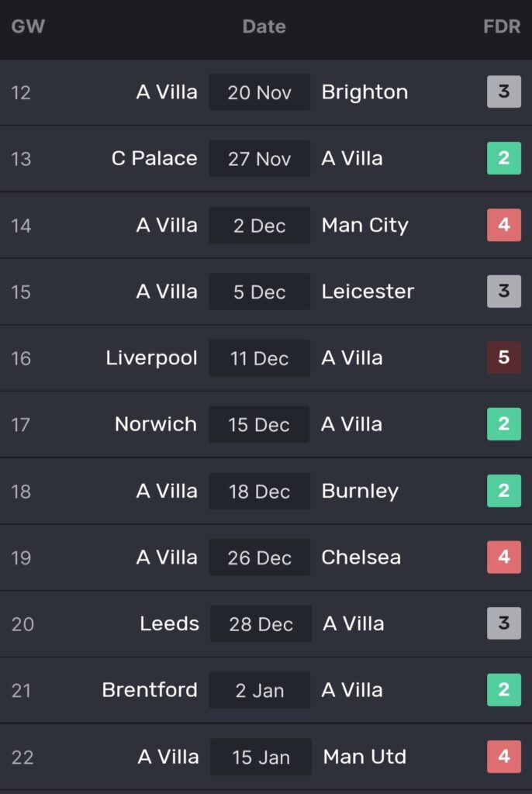Click the green FDR 2 badge for gameweek 13
Image resolution: width=532 pixels, height=794 pixels.
point(503,158)
